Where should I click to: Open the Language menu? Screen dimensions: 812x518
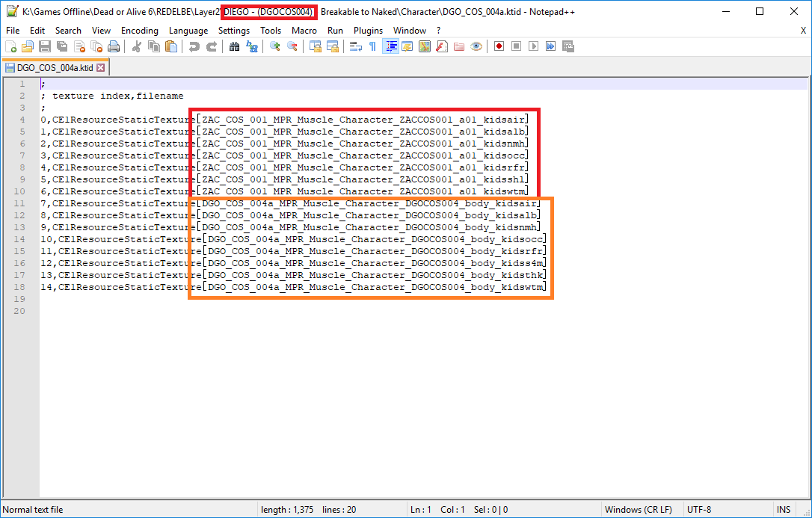188,31
